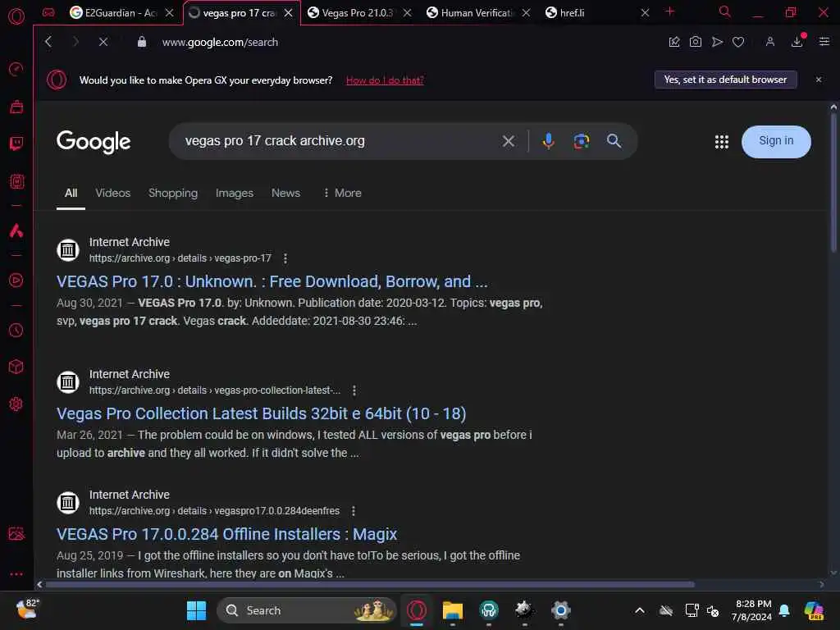Open Easy Setup sliders icon

(x=824, y=42)
